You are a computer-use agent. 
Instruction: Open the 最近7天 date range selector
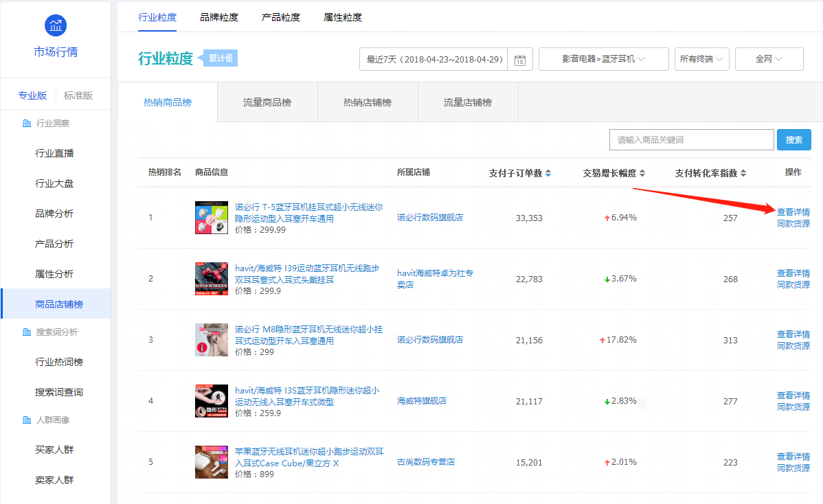click(x=434, y=59)
